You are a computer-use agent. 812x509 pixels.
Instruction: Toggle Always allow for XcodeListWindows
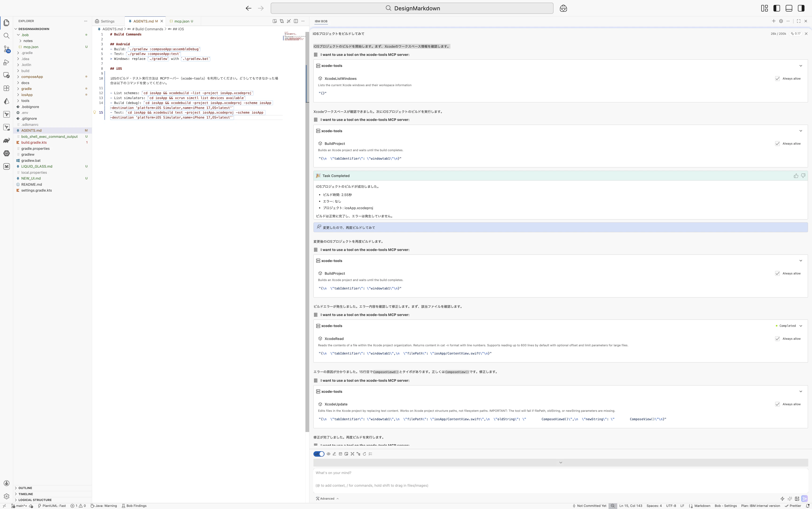778,78
